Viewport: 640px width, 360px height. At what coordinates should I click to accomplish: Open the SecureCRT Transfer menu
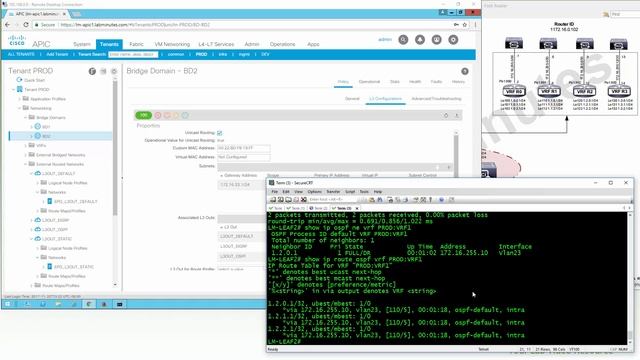point(333,191)
